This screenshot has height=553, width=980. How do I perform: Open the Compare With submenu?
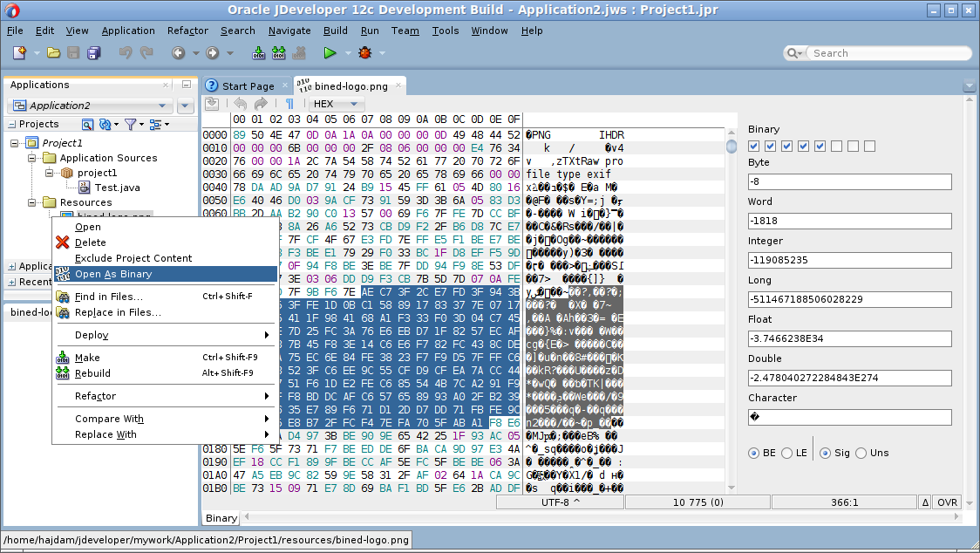point(166,419)
